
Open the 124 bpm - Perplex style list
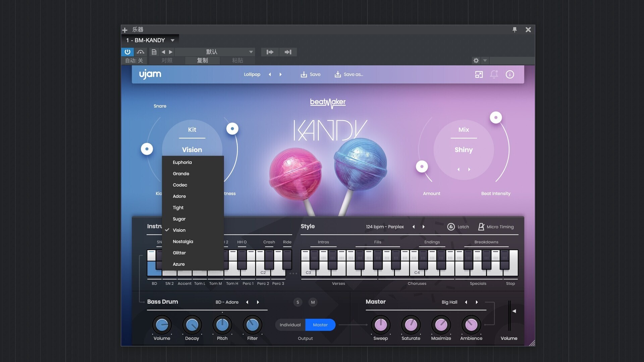click(x=385, y=227)
